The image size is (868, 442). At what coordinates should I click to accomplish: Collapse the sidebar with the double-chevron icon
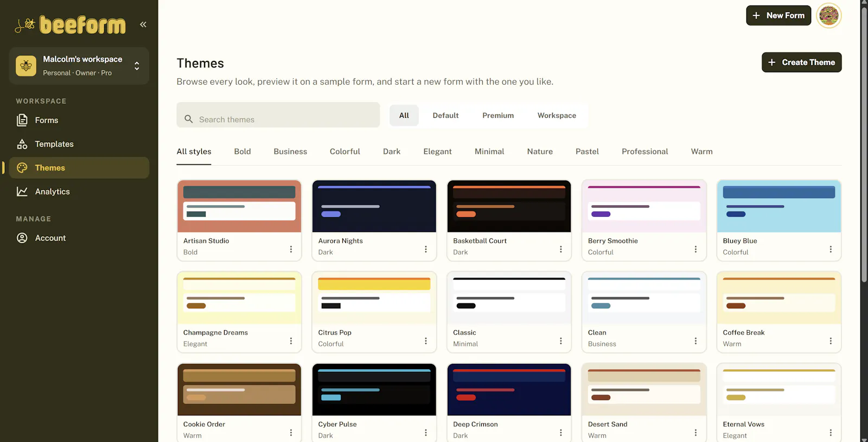143,24
